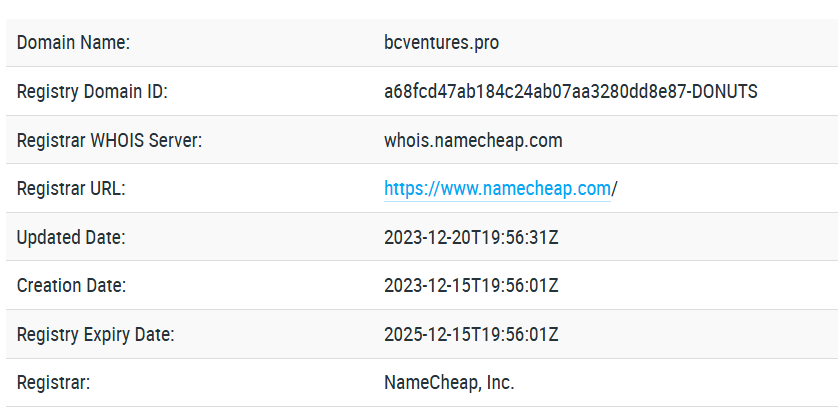Viewport: 838px width, 407px height.
Task: Click the 'Registry Domain ID:' label
Action: [92, 92]
